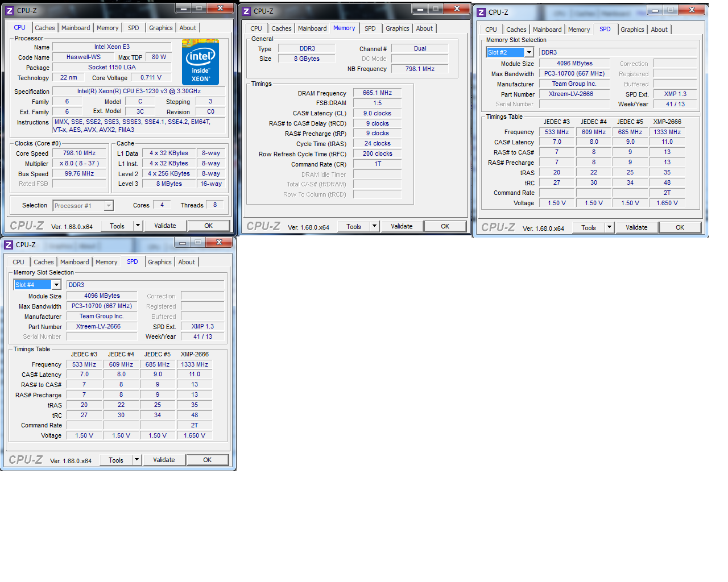Click the Core Speed 798.10 MHz value
The width and height of the screenshot is (728, 582).
[79, 153]
